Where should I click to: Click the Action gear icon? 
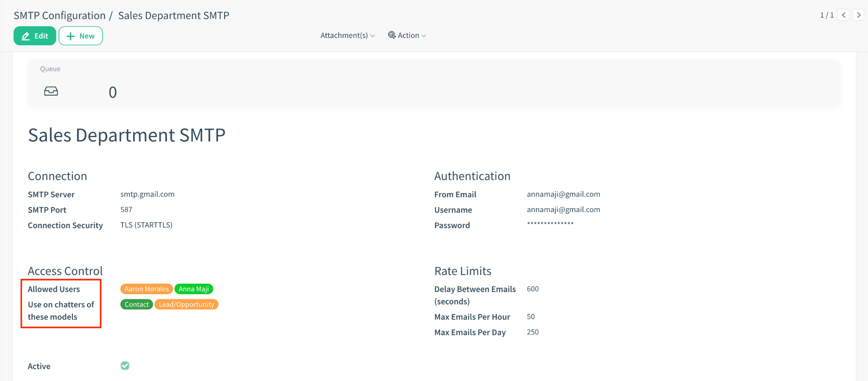392,35
